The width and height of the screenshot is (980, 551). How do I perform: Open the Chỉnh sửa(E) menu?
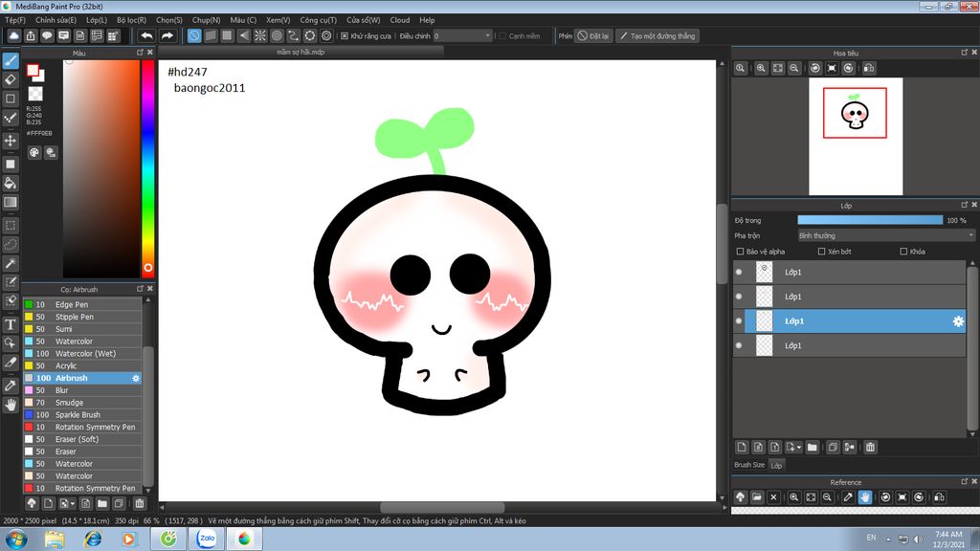[56, 20]
